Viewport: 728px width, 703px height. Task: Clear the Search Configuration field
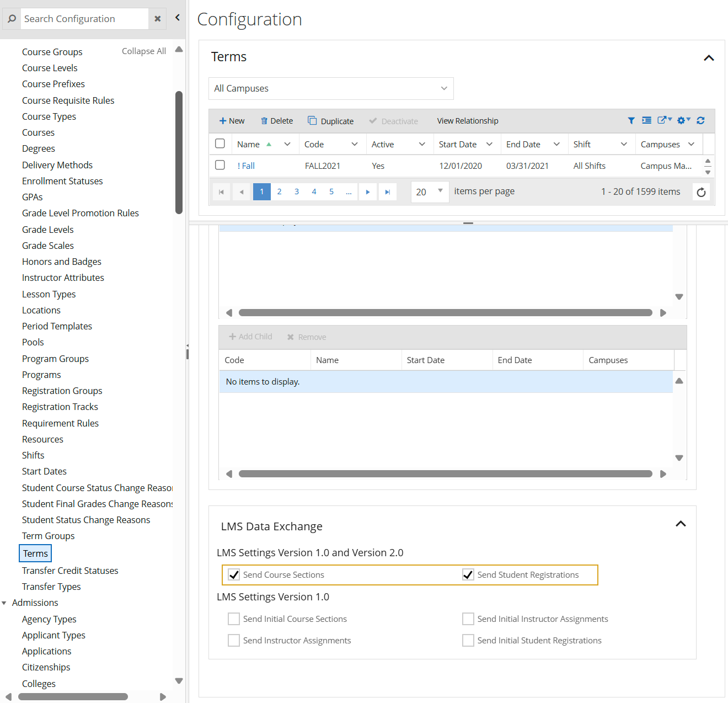pos(158,19)
